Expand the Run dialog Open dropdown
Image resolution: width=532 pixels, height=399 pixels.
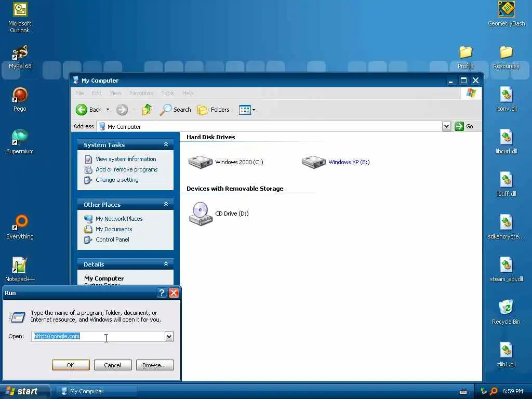(x=169, y=336)
